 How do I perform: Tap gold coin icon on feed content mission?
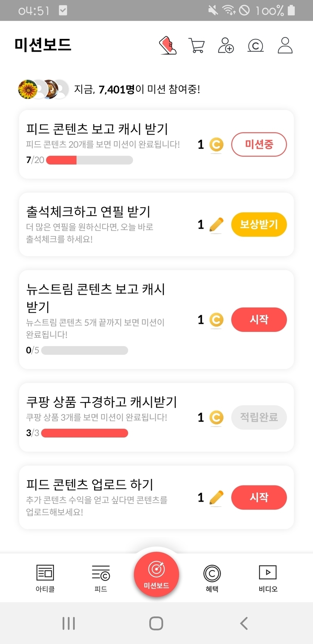click(x=216, y=145)
